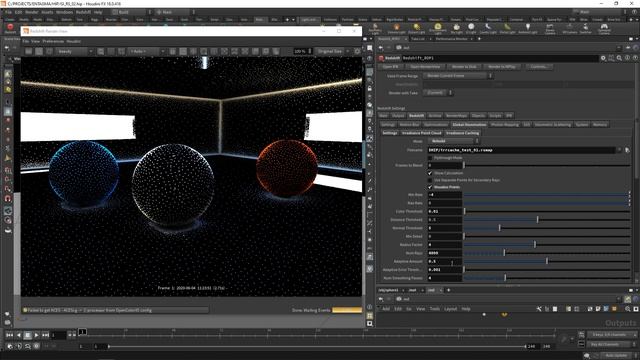Click the Open IPR button
This screenshot has height=360, width=640.
[x=391, y=67]
